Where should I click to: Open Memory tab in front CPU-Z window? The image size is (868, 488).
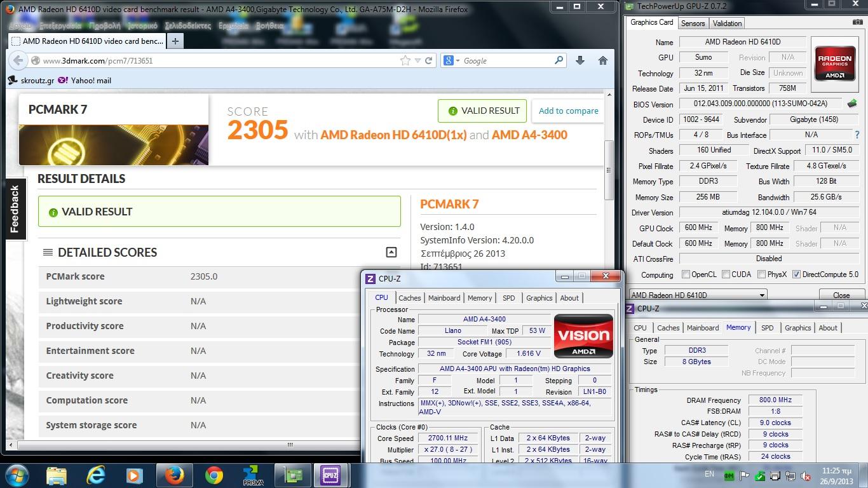click(480, 298)
